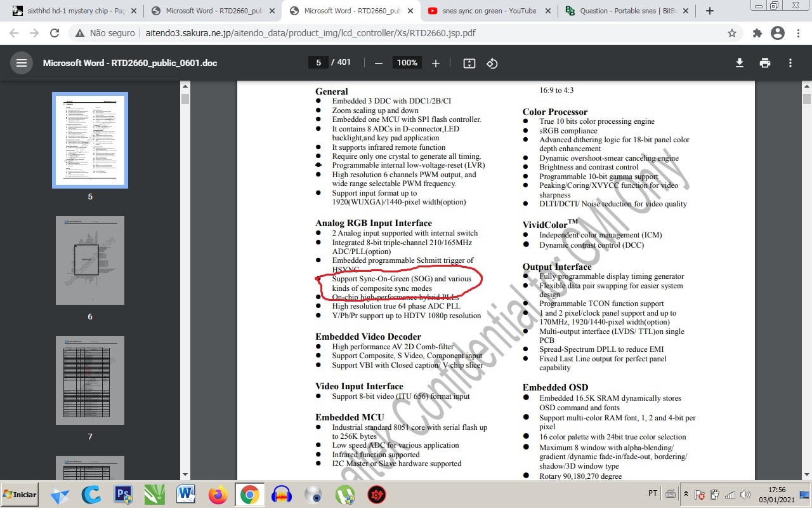Click the document scrollbar down arrow
The width and height of the screenshot is (812, 508).
(x=807, y=474)
